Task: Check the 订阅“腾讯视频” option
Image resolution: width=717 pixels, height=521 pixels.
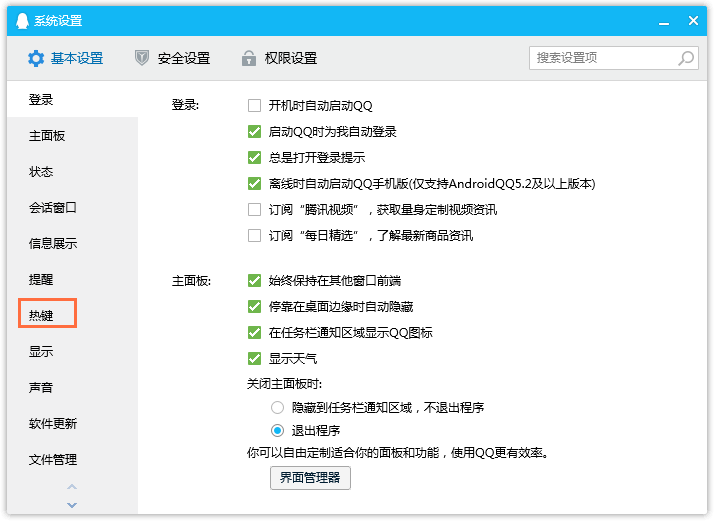Action: pyautogui.click(x=254, y=209)
